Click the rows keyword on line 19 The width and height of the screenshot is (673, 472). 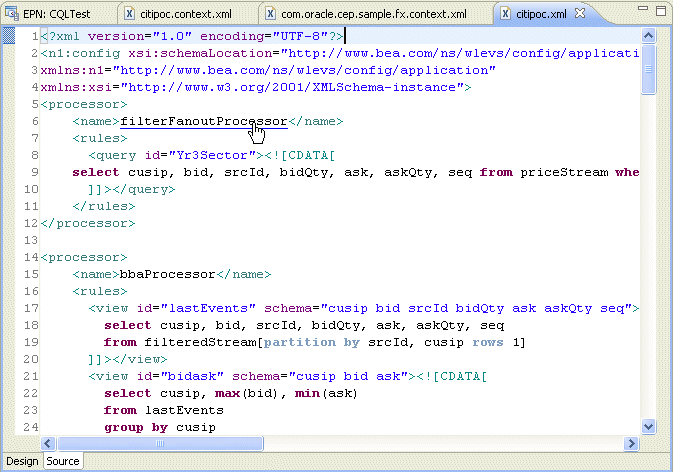(488, 342)
